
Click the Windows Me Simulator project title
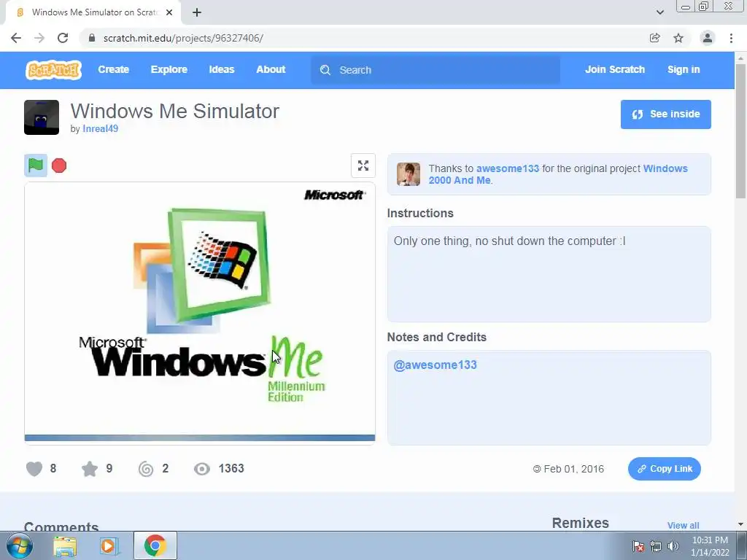pos(175,111)
